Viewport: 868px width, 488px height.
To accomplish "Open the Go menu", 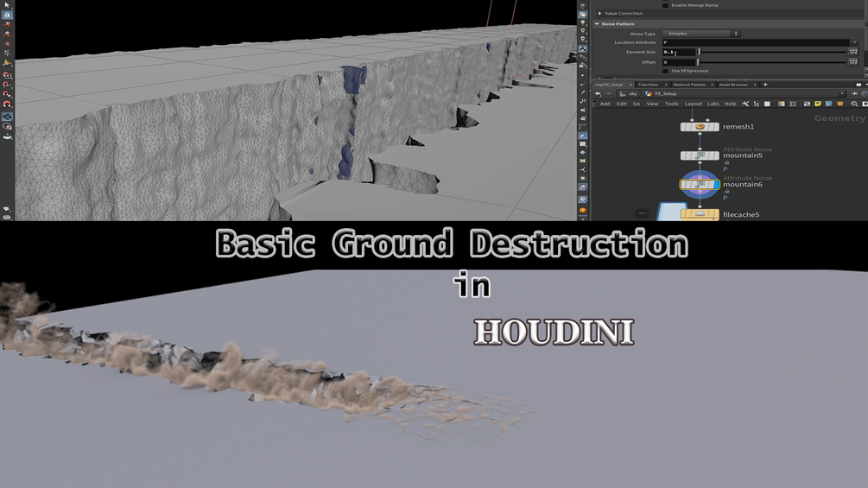I will tap(637, 104).
